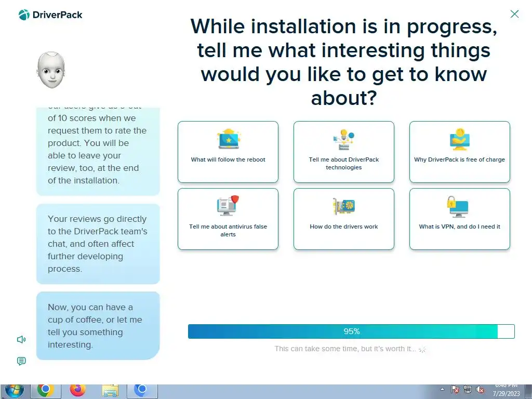Click the graphics card drivers icon

point(344,206)
